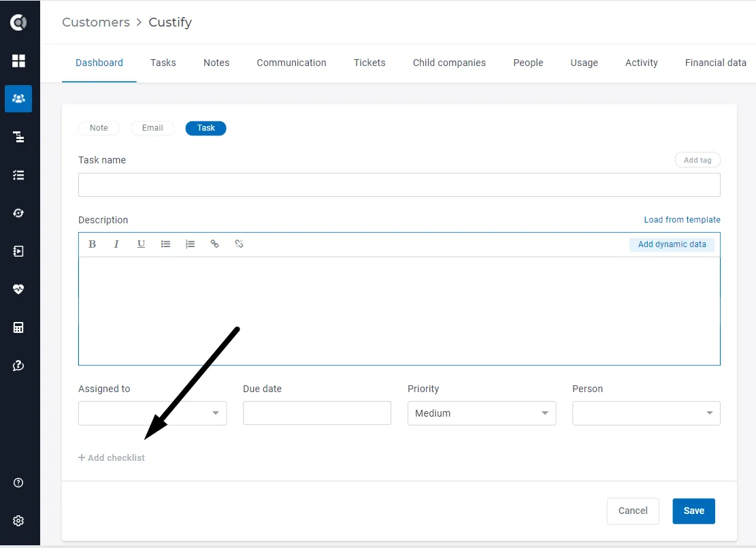The image size is (756, 548).
Task: Switch to the Tasks tab
Action: [163, 63]
